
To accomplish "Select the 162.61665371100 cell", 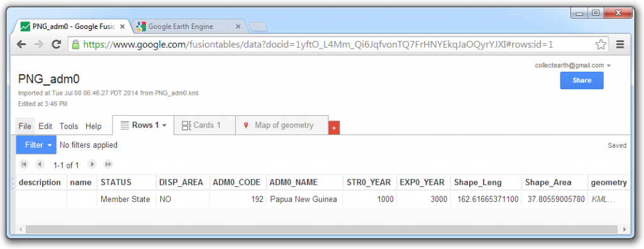I will pos(486,199).
